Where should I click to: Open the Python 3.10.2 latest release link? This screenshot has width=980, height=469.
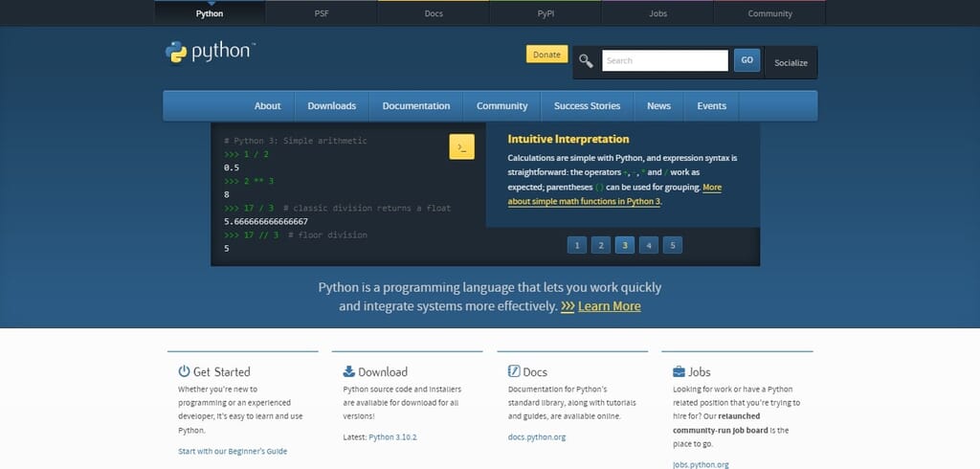pos(392,437)
